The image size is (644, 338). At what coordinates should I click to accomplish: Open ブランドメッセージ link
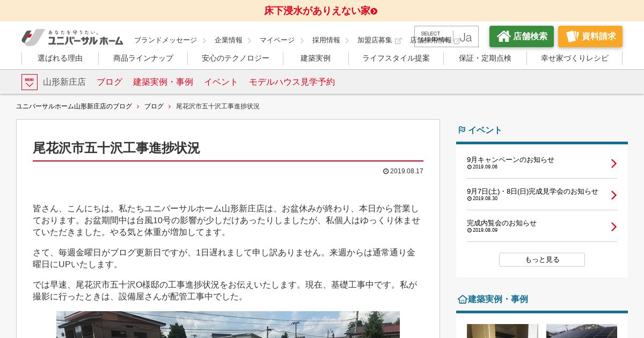(x=165, y=40)
